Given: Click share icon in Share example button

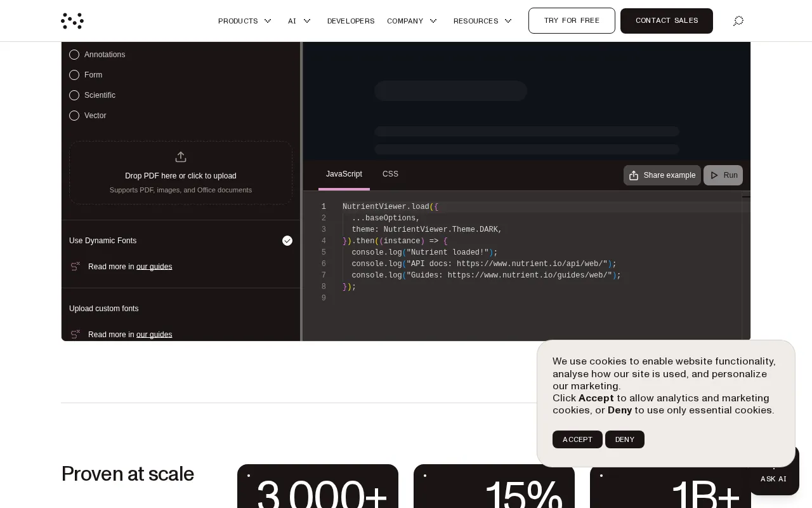Looking at the screenshot, I should (634, 175).
